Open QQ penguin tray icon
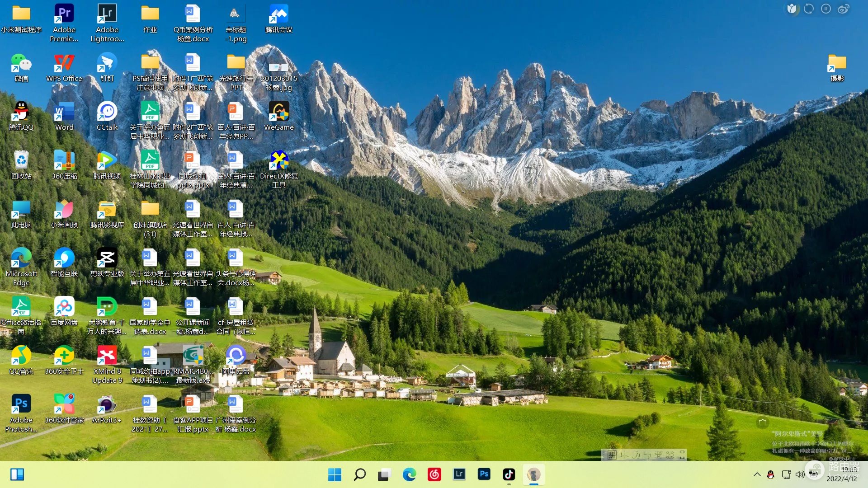The image size is (868, 488). click(771, 474)
